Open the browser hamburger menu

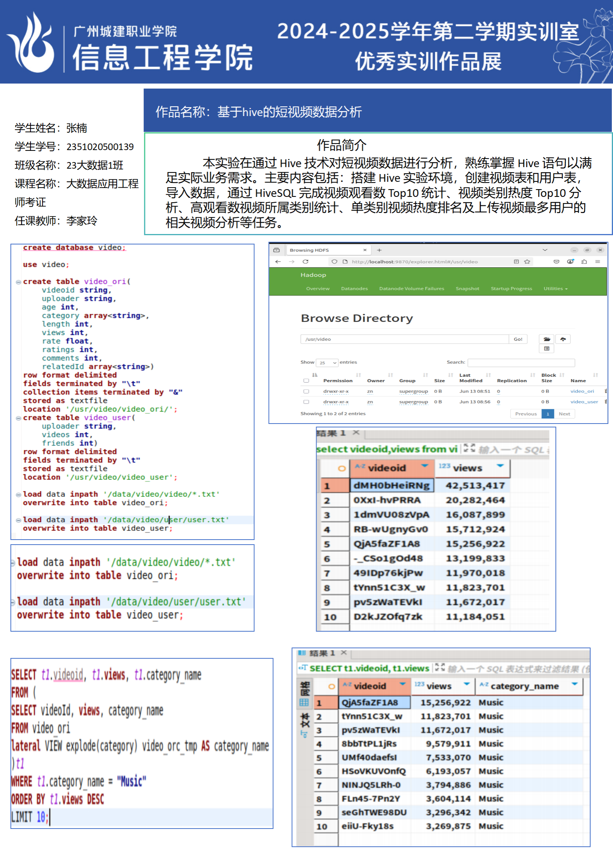598,262
